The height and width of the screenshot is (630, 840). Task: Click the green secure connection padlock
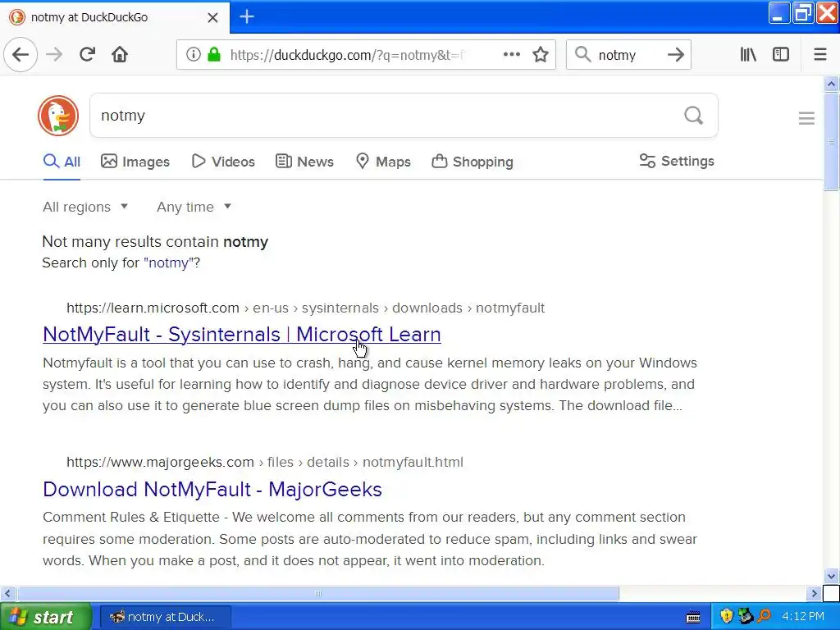214,54
